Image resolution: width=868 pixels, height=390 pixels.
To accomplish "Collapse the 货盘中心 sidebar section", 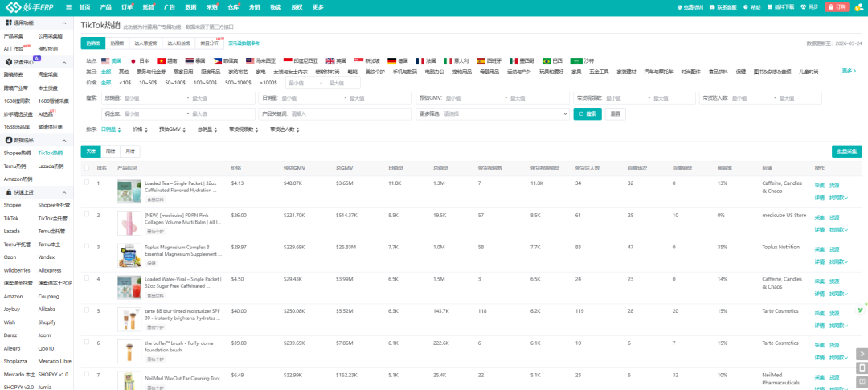I will 64,62.
